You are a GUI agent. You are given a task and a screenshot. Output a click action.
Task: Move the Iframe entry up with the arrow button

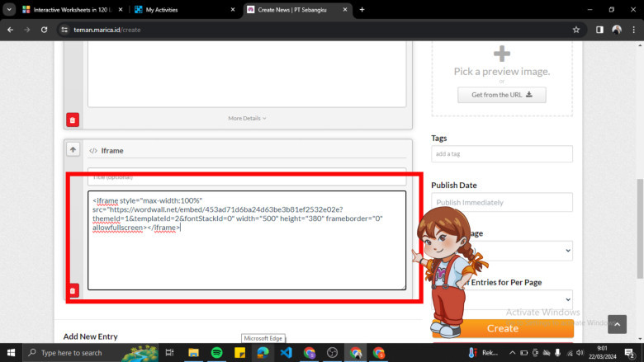73,149
